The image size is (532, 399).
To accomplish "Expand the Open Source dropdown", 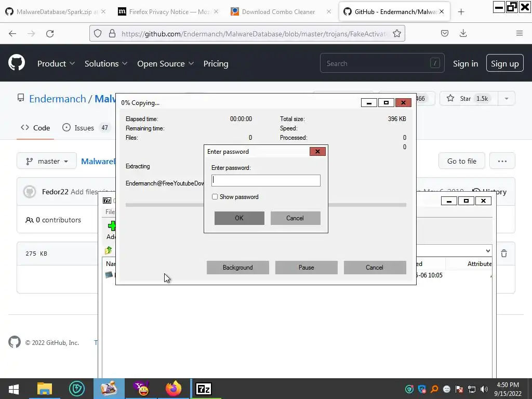I will tap(165, 63).
